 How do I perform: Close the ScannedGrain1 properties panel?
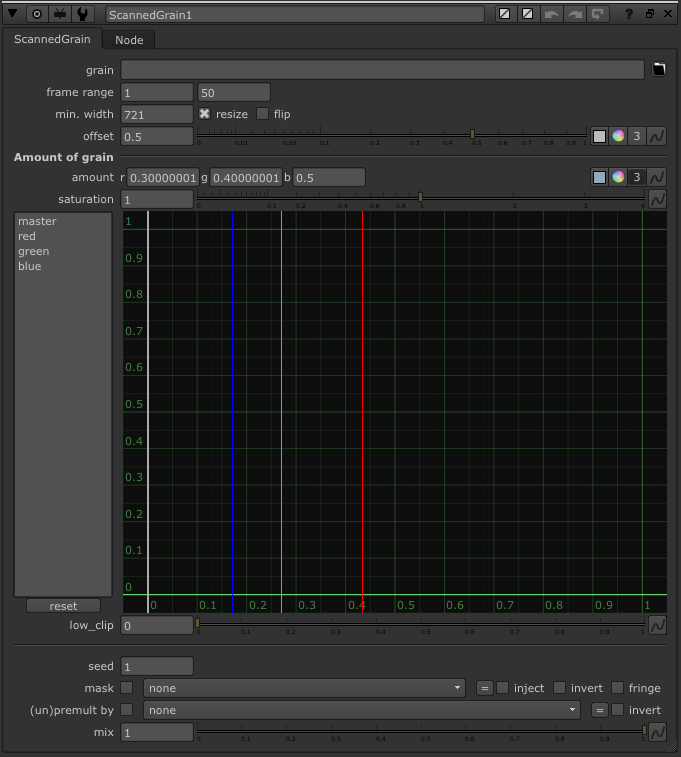(668, 14)
